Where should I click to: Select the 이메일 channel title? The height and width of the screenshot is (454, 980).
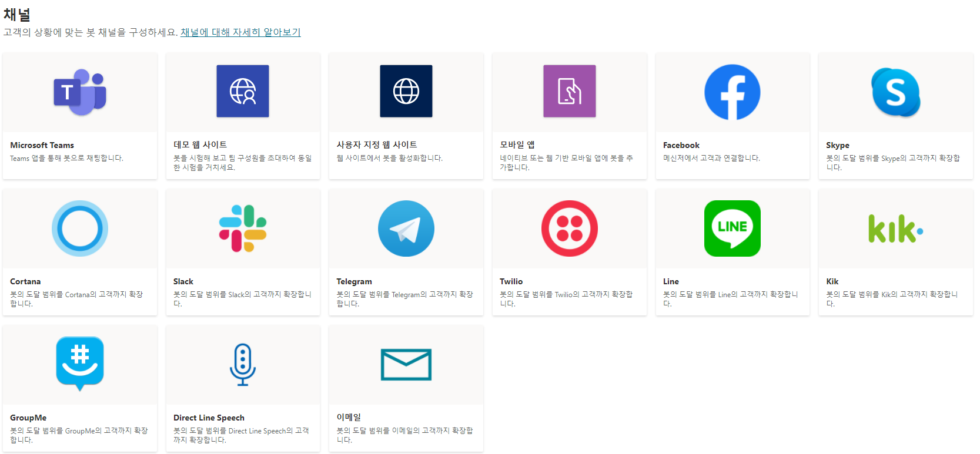349,417
